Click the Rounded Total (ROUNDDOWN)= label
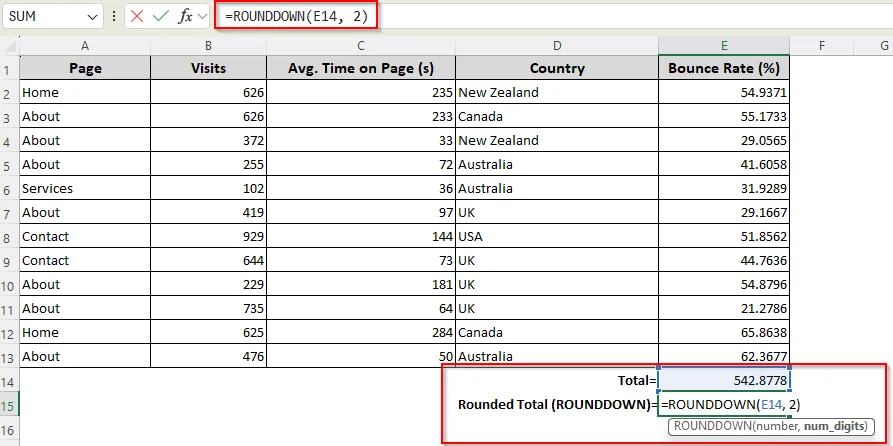The height and width of the screenshot is (446, 893). click(556, 405)
